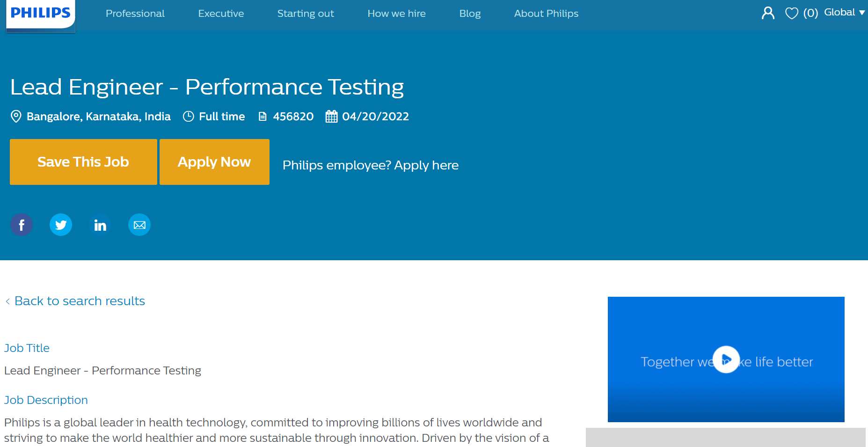Open the Starting out menu
Viewport: 868px width, 447px height.
(x=306, y=14)
